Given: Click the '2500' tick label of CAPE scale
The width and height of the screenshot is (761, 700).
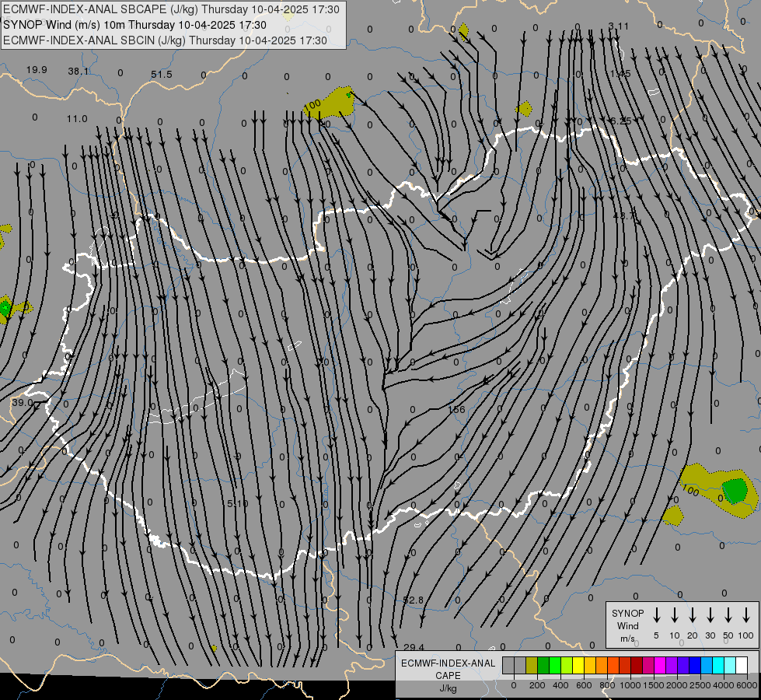Looking at the screenshot, I should pyautogui.click(x=700, y=685).
